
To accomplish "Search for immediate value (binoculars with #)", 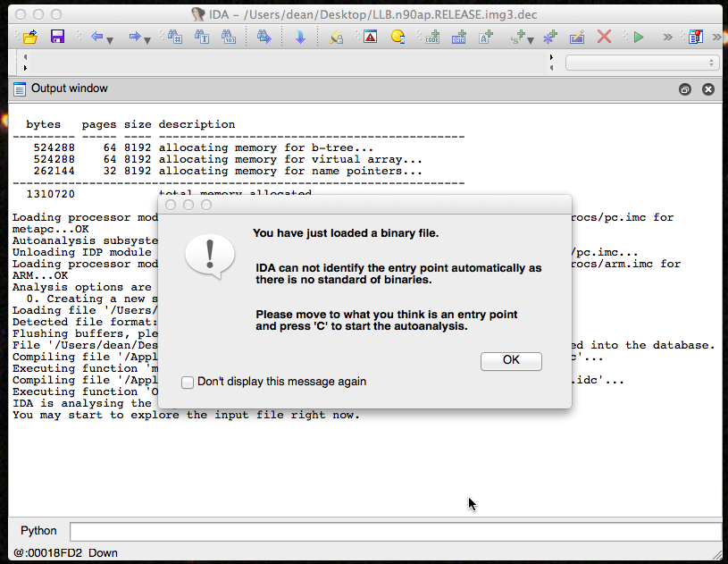I will tap(175, 37).
